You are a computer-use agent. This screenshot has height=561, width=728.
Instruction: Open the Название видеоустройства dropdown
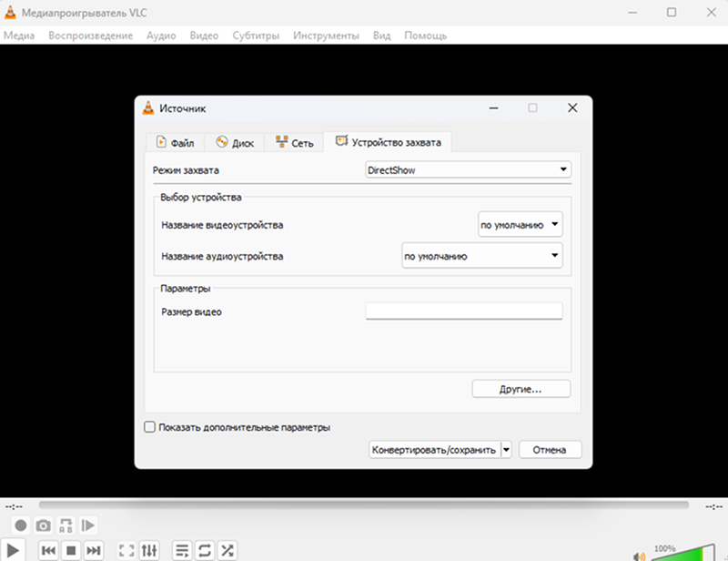pyautogui.click(x=520, y=225)
